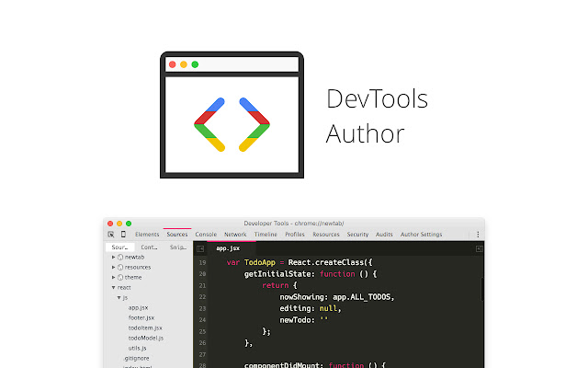Collapse the js folder
Screen dimensions: 588x368
(119, 297)
